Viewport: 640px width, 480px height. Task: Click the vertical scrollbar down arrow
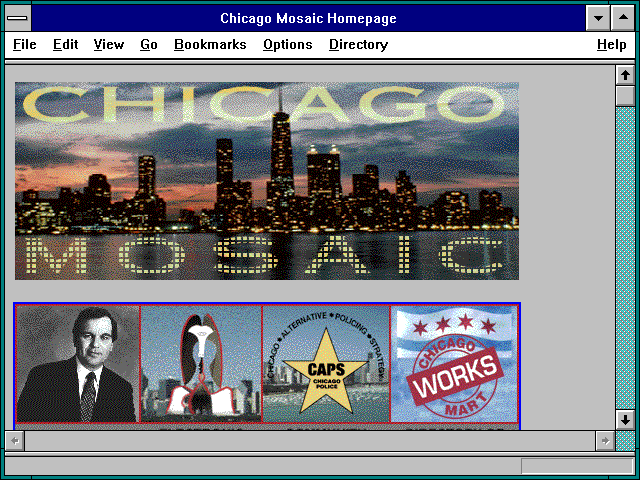pos(625,420)
